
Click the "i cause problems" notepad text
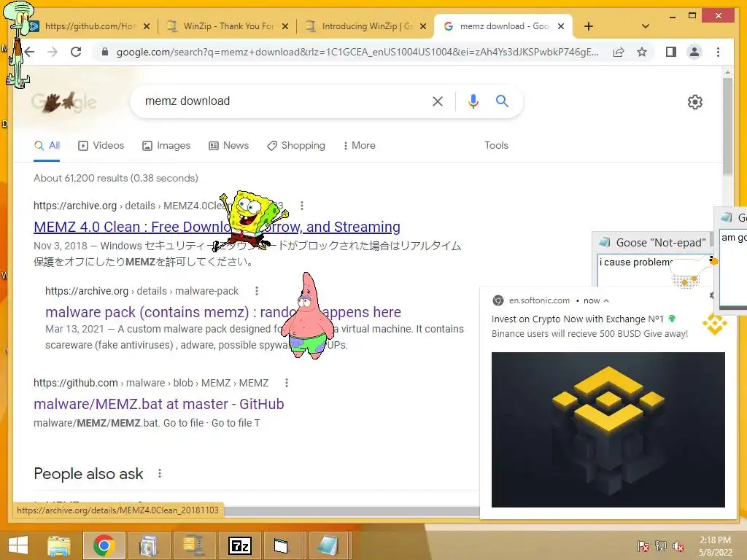tap(636, 262)
